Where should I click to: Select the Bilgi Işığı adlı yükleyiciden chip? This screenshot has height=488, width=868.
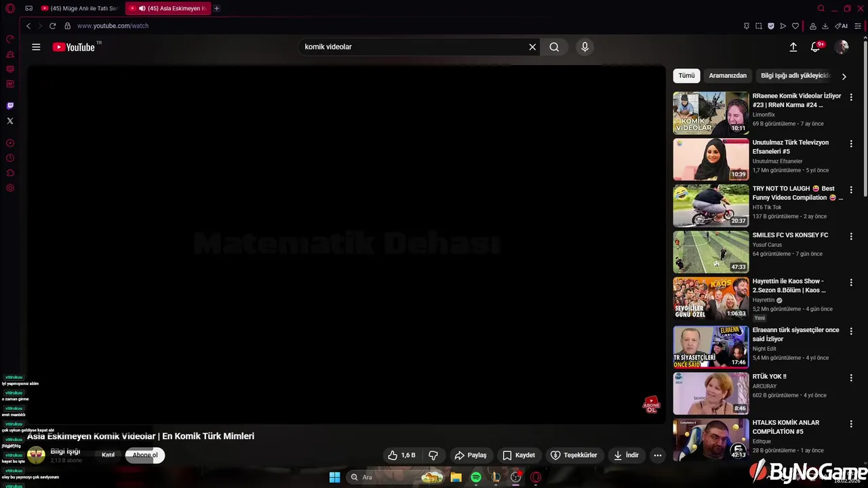795,75
